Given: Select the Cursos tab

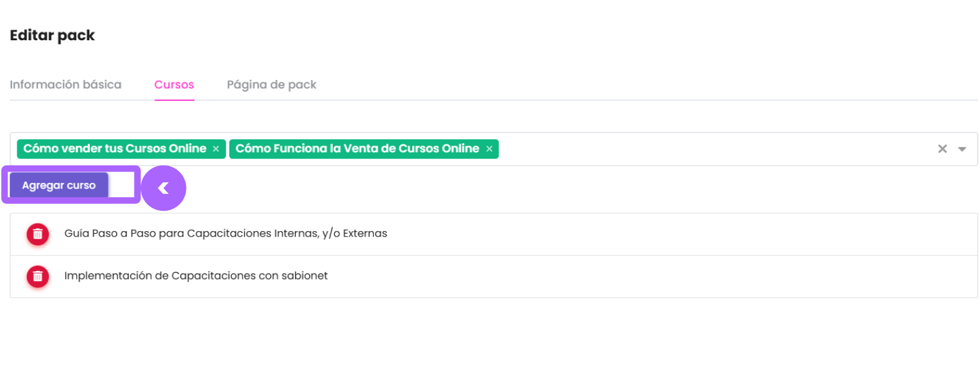Looking at the screenshot, I should (x=174, y=85).
